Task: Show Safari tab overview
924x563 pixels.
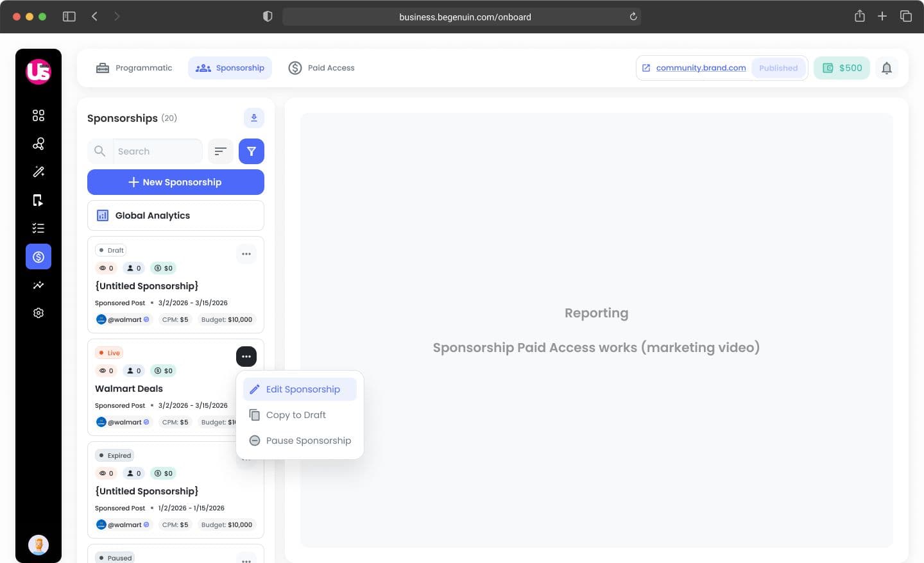Action: 906,16
